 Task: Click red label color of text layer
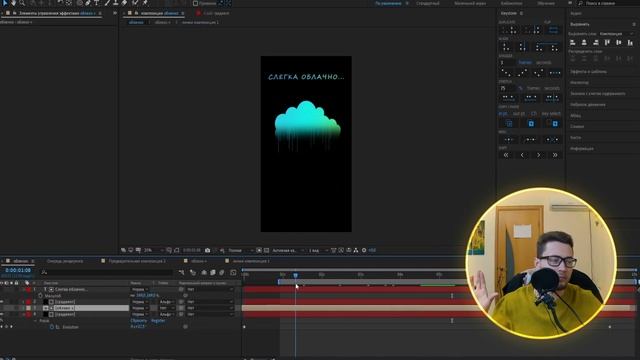28,289
